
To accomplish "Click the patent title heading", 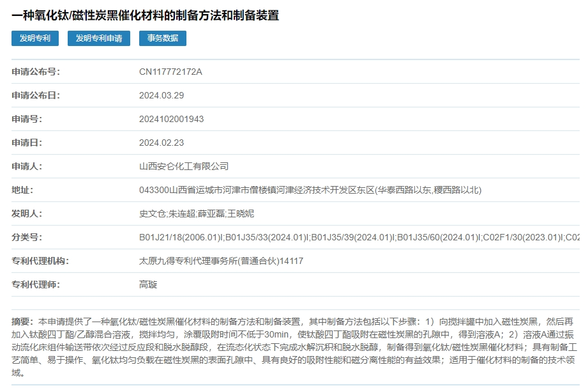I will (146, 15).
